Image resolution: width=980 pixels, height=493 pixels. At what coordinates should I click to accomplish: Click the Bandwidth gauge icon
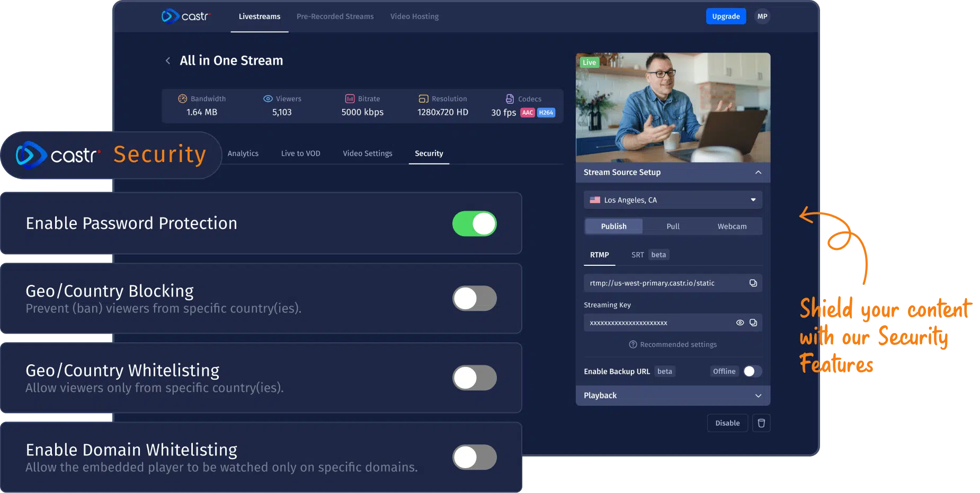[x=182, y=98]
